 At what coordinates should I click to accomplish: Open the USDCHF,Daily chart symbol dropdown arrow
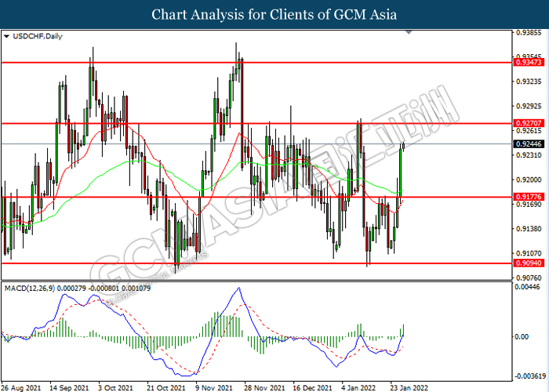coord(6,36)
